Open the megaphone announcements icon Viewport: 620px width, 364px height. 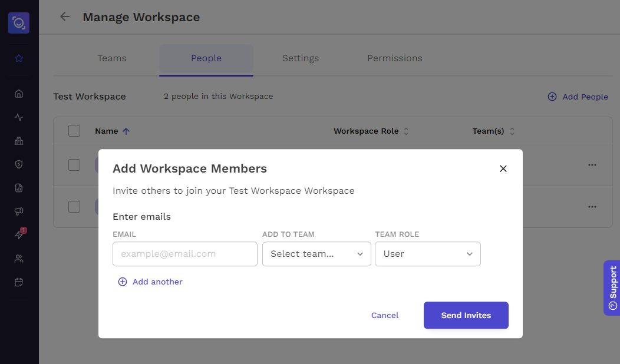pos(19,211)
